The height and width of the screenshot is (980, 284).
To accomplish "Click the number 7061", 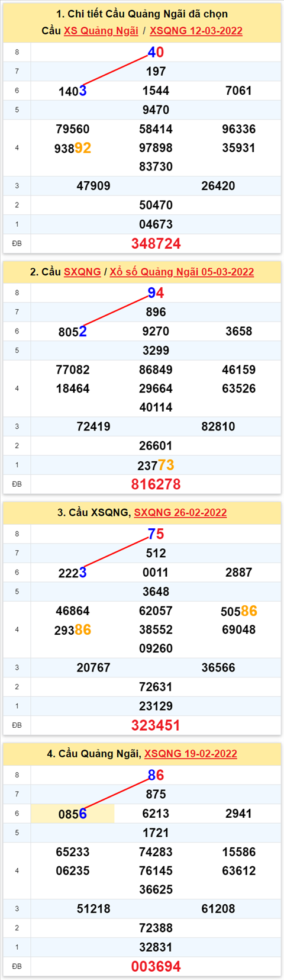I will point(239,91).
